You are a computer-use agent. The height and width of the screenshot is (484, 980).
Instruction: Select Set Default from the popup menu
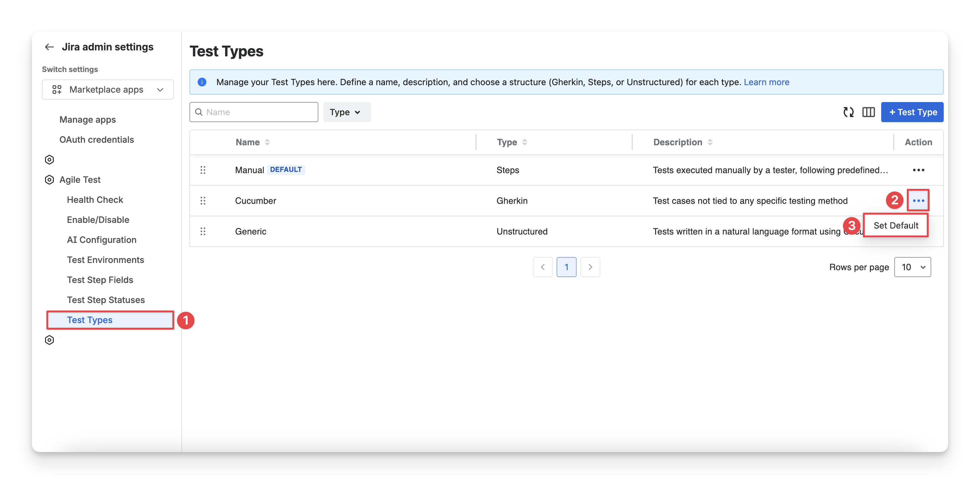click(x=896, y=225)
